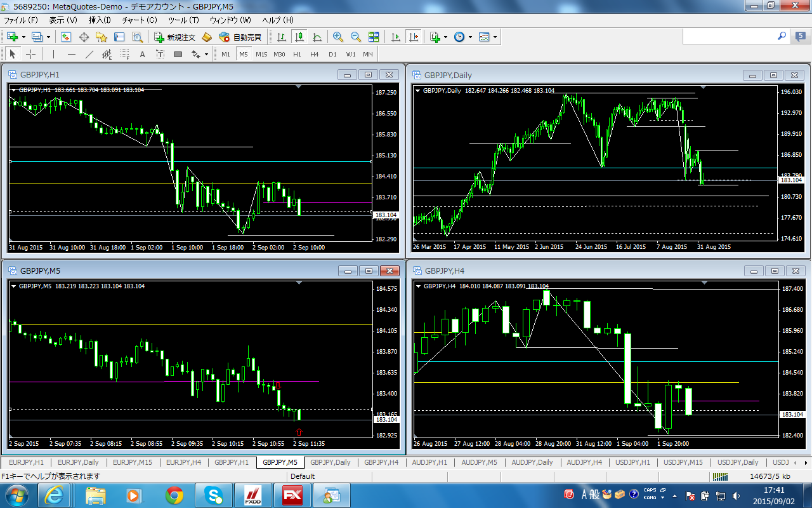Click the 新規注文 new order button
The width and height of the screenshot is (812, 508).
pyautogui.click(x=174, y=37)
